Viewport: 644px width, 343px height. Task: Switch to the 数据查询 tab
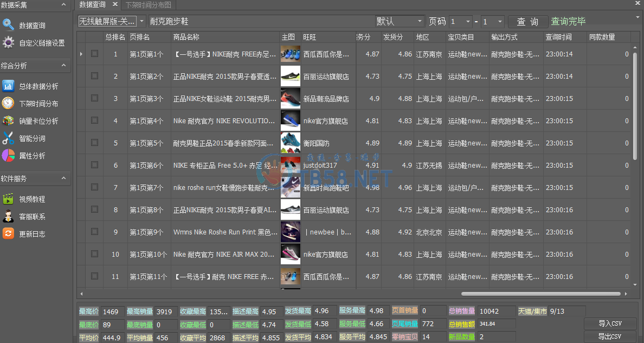(x=92, y=4)
